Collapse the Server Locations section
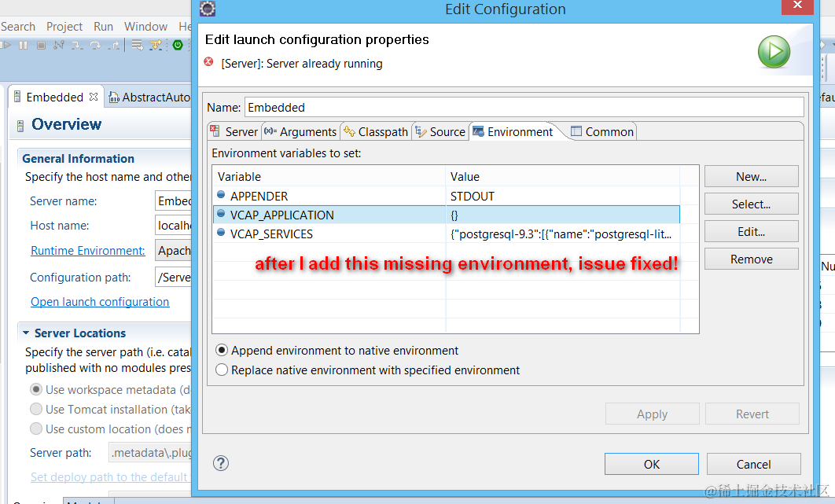Viewport: 835px width, 504px height. coord(26,333)
